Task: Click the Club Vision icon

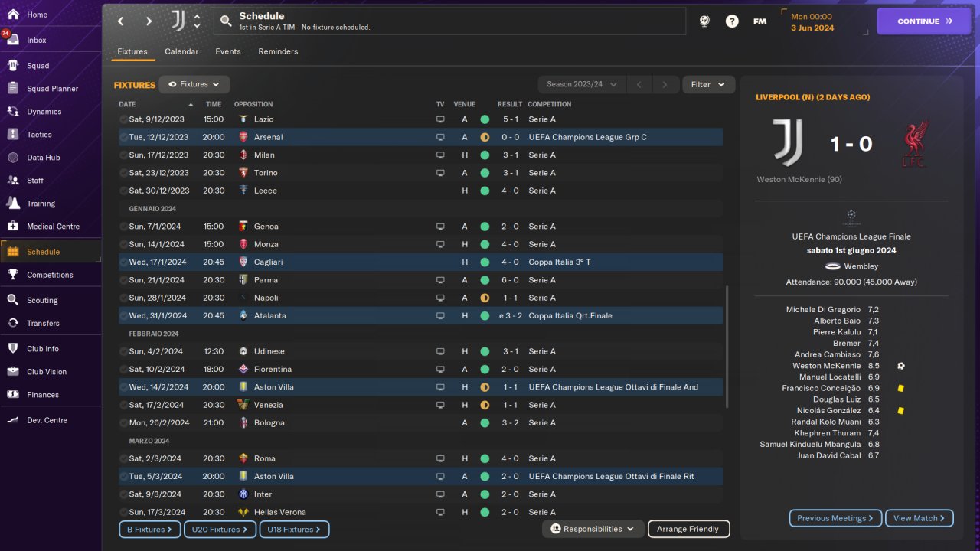Action: 12,372
